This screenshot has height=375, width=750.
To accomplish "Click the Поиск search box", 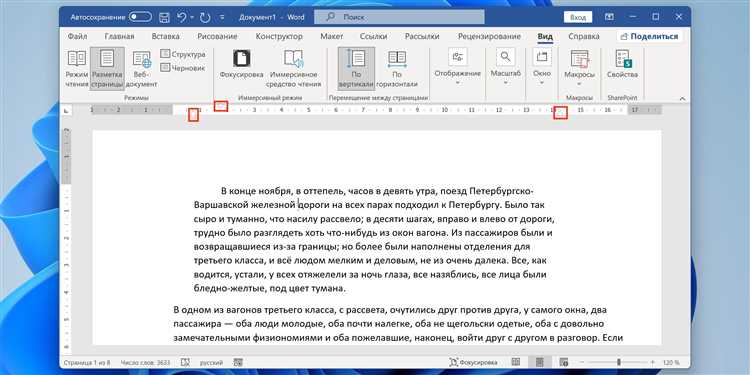I will pos(399,17).
